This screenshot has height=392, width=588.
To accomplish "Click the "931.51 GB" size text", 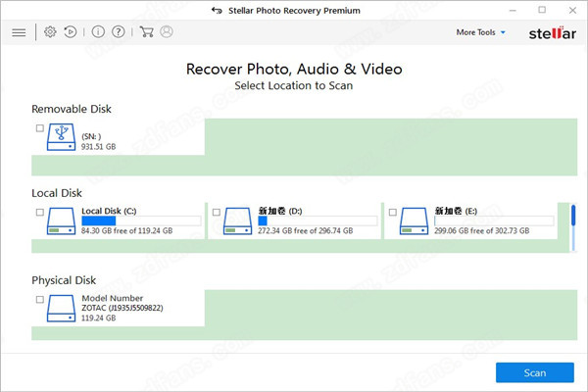I will click(x=99, y=147).
